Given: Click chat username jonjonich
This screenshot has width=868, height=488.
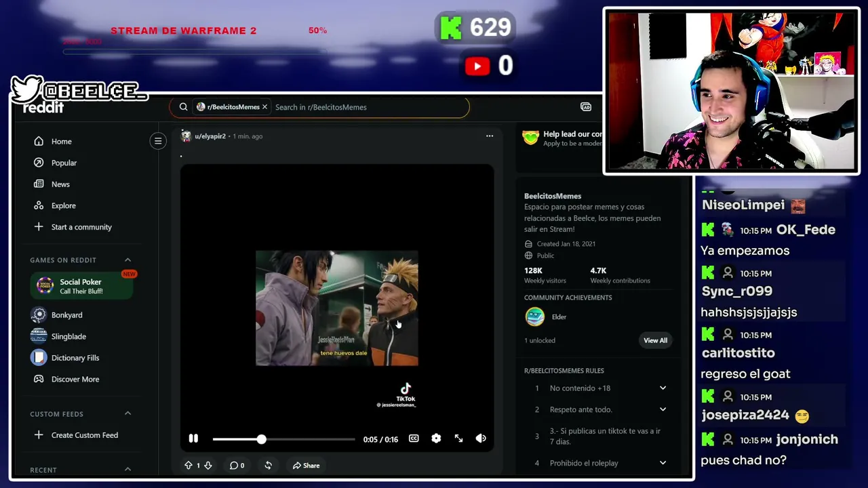Looking at the screenshot, I should point(807,439).
